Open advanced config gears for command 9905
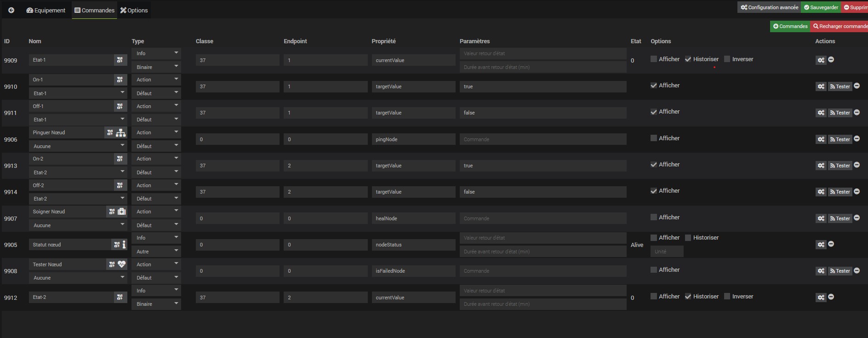 pos(821,245)
